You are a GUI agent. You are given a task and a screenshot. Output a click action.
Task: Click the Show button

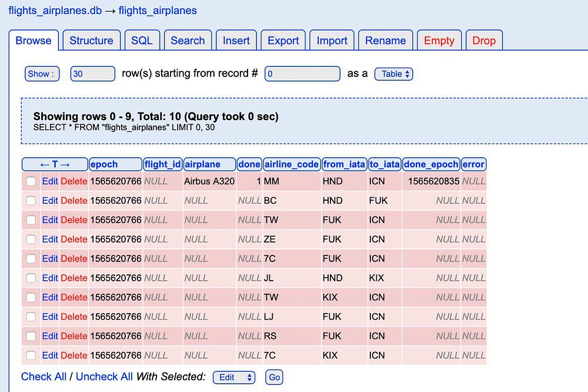pos(42,74)
